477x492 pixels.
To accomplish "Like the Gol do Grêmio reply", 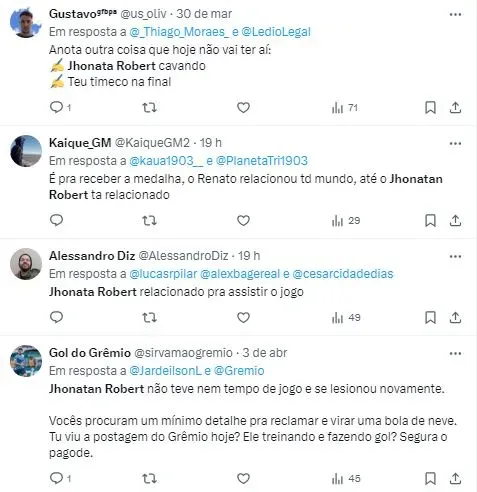I will [x=243, y=478].
